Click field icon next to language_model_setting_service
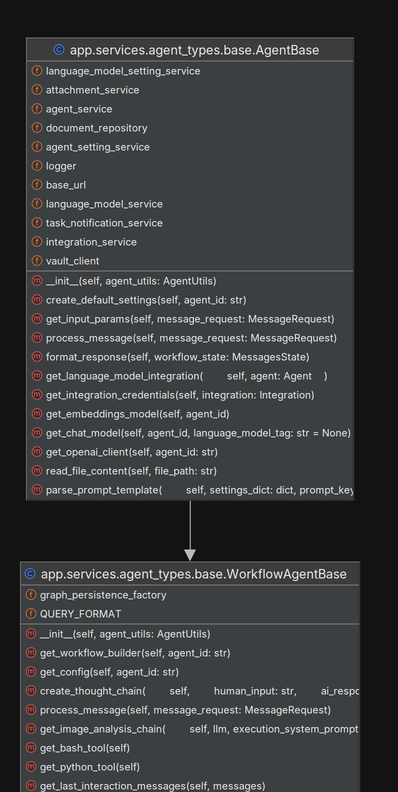 (x=37, y=71)
